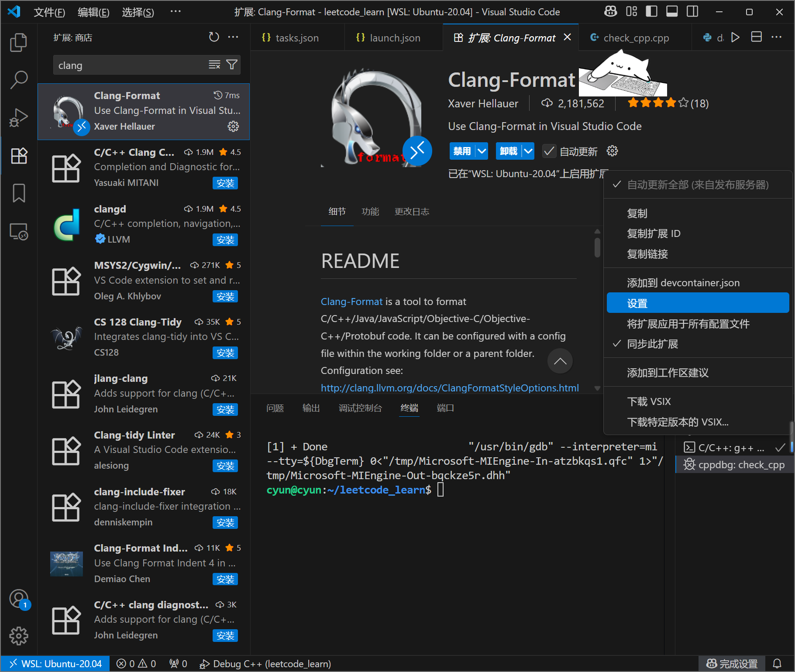Switch to tasks.json editor tab
This screenshot has height=672, width=795.
(x=297, y=38)
